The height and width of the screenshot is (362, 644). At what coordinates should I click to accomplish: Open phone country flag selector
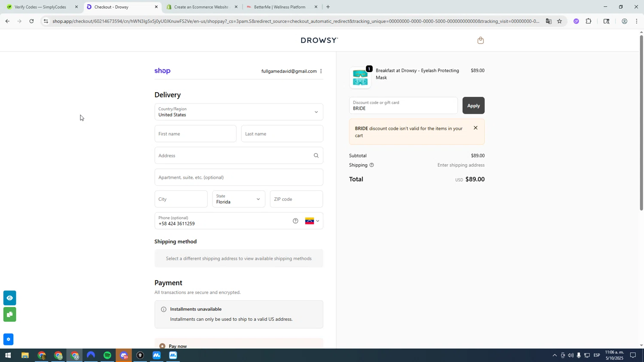[x=312, y=221]
